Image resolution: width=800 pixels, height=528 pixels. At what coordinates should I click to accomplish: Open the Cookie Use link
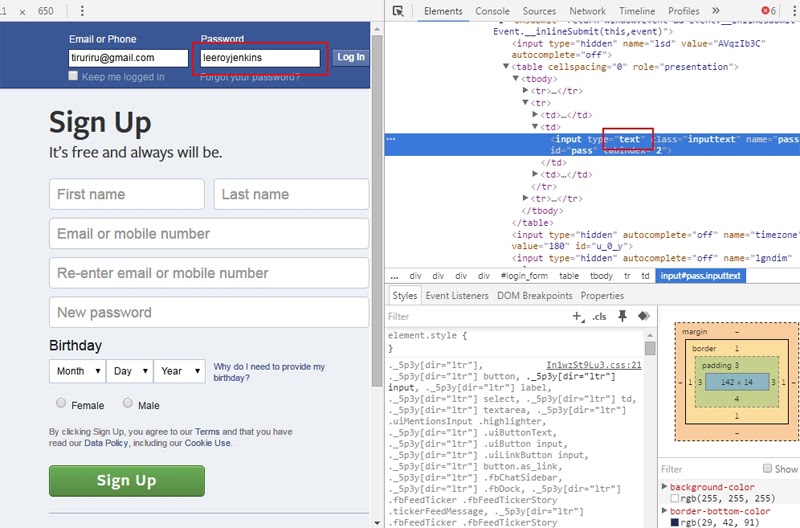[208, 443]
